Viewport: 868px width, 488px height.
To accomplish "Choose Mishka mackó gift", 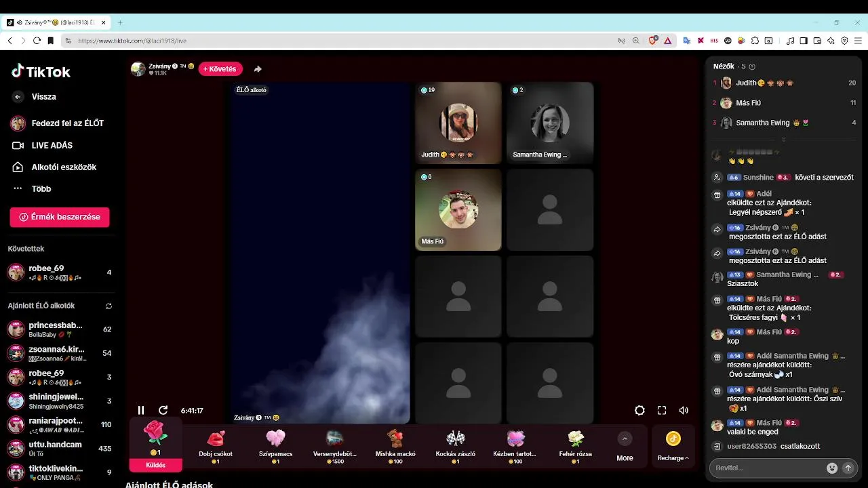I will (x=395, y=446).
